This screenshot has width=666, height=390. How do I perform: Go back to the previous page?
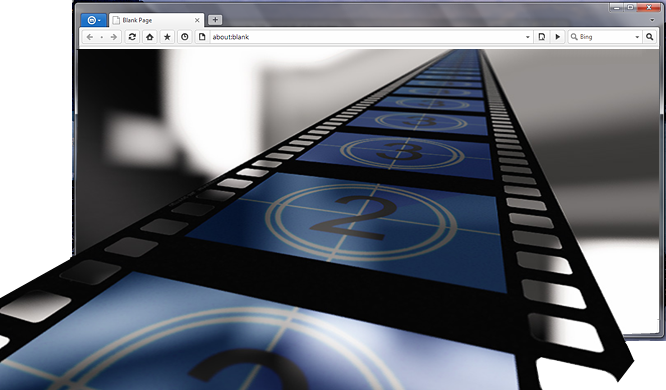coord(90,37)
